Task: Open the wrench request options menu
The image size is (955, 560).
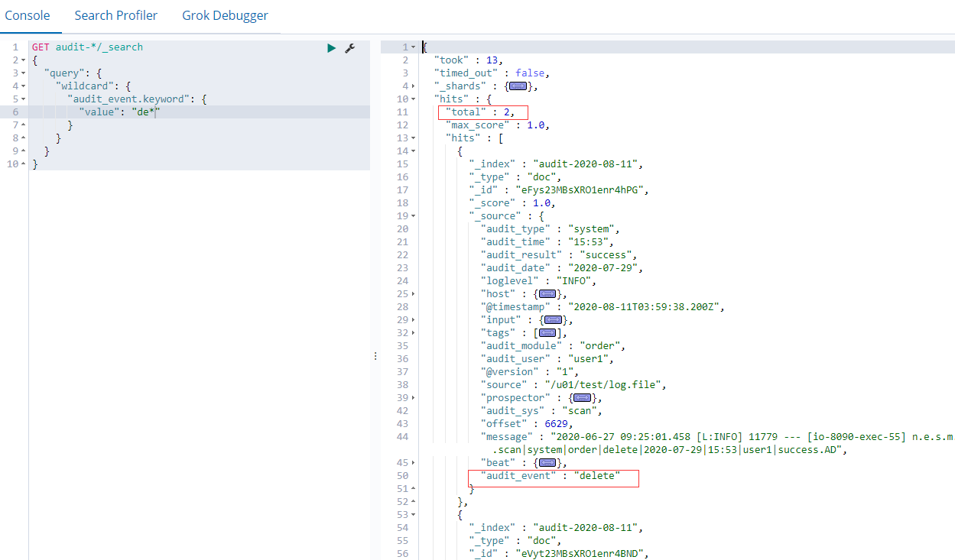Action: coord(350,47)
